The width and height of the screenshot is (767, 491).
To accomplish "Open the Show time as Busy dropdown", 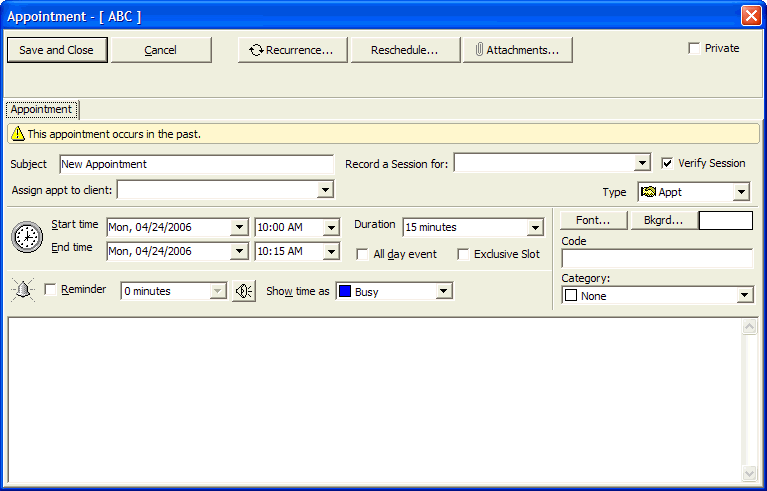I will (443, 291).
